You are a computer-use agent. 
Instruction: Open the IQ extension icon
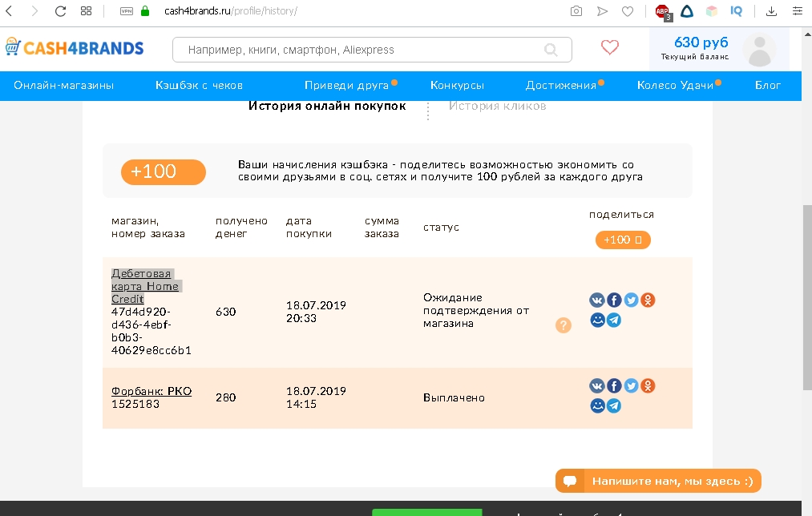[x=736, y=11]
